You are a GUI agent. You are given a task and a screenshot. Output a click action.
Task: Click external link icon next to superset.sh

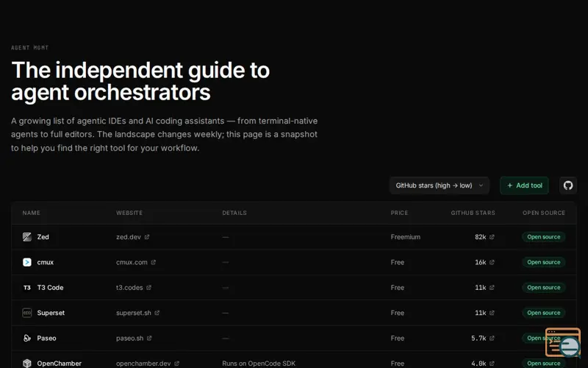click(x=157, y=313)
